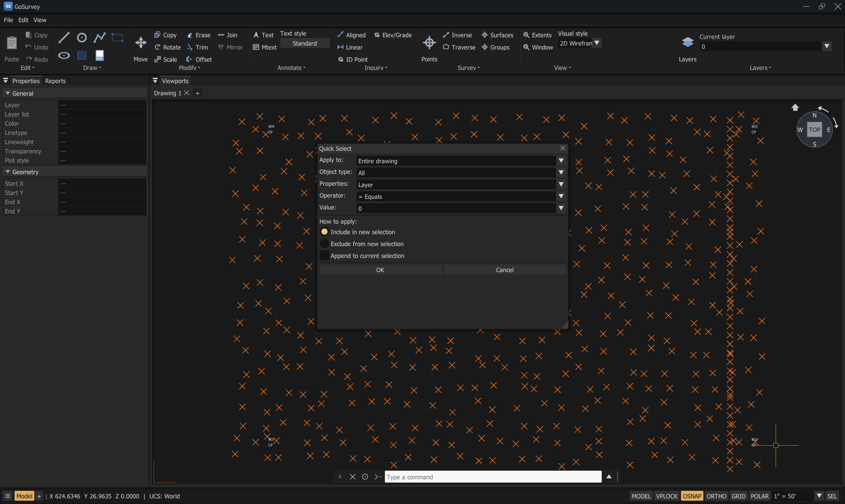Viewport: 845px width, 504px height.
Task: Open the View menu
Action: [40, 20]
